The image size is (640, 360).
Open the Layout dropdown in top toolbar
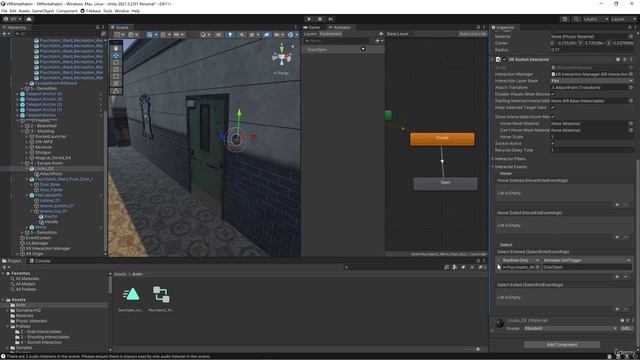pyautogui.click(x=623, y=19)
